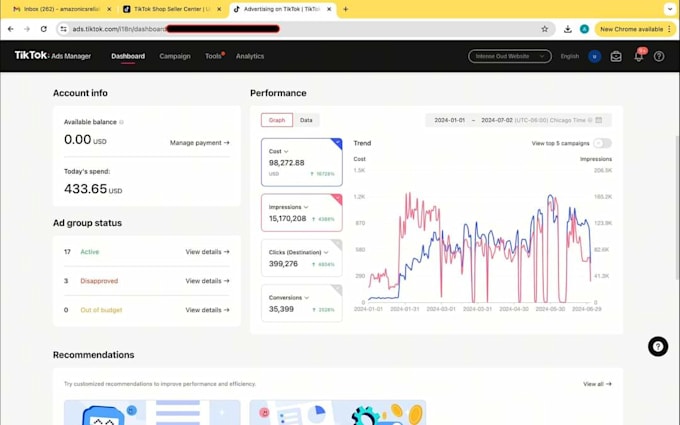Click the Active status label

tap(90, 252)
